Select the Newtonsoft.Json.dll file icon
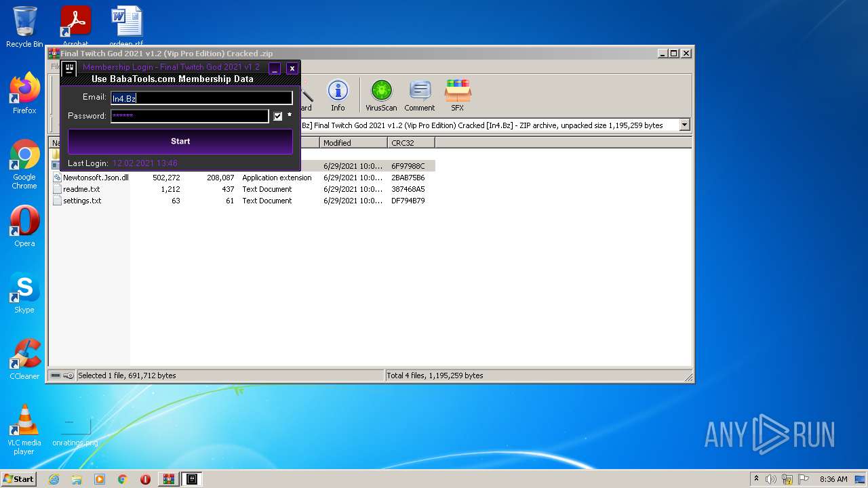 coord(57,178)
